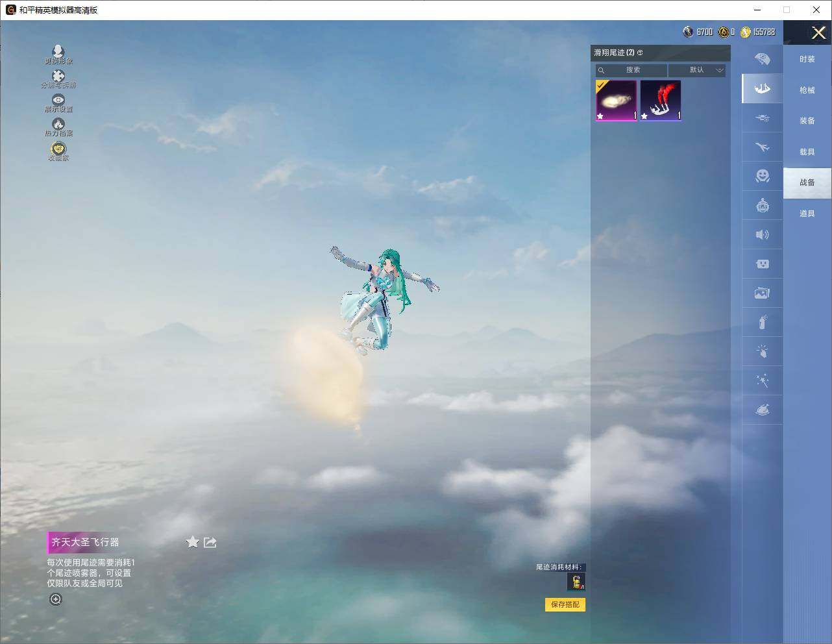Click the middle currency icon showing 0

pyautogui.click(x=723, y=32)
